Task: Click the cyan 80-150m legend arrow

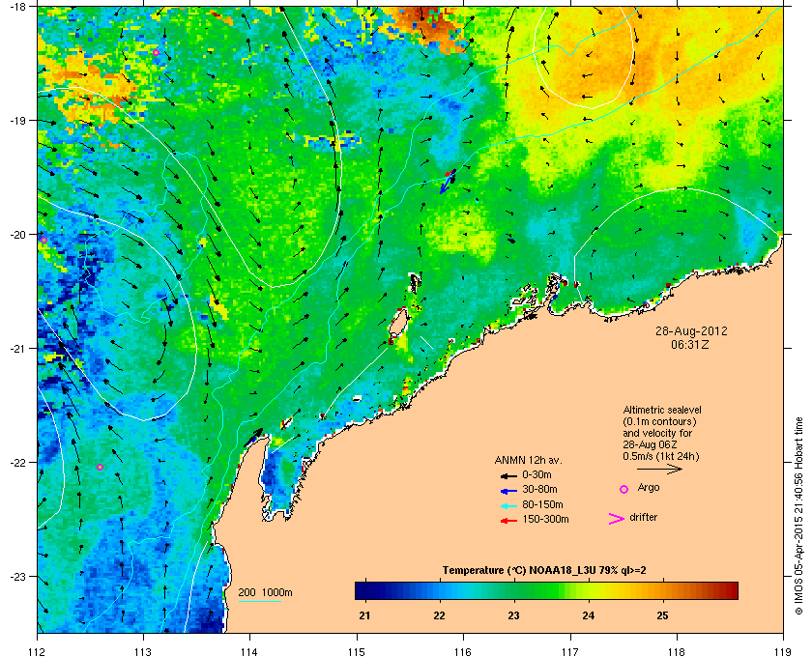Action: [509, 506]
